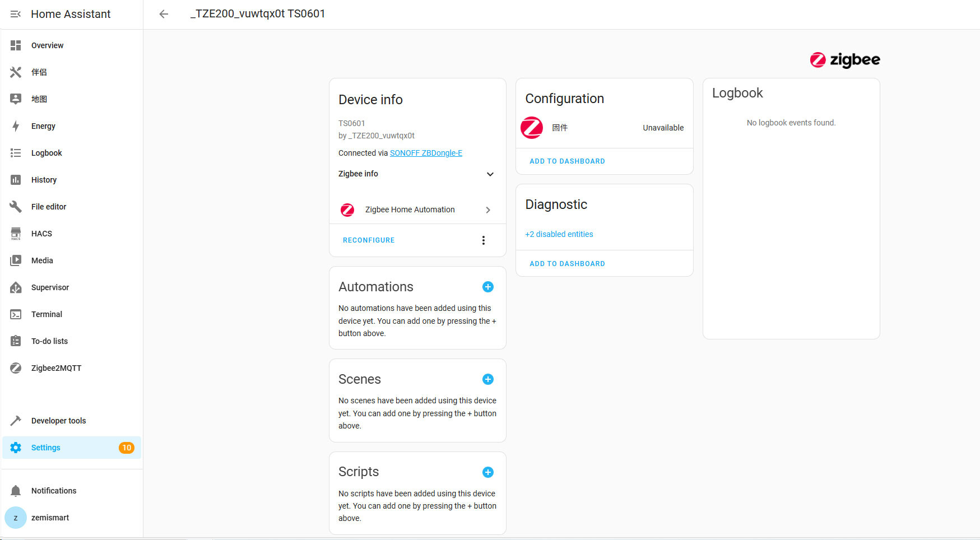Screen dimensions: 980x540
Task: Add a new automation for this device
Action: [487, 287]
